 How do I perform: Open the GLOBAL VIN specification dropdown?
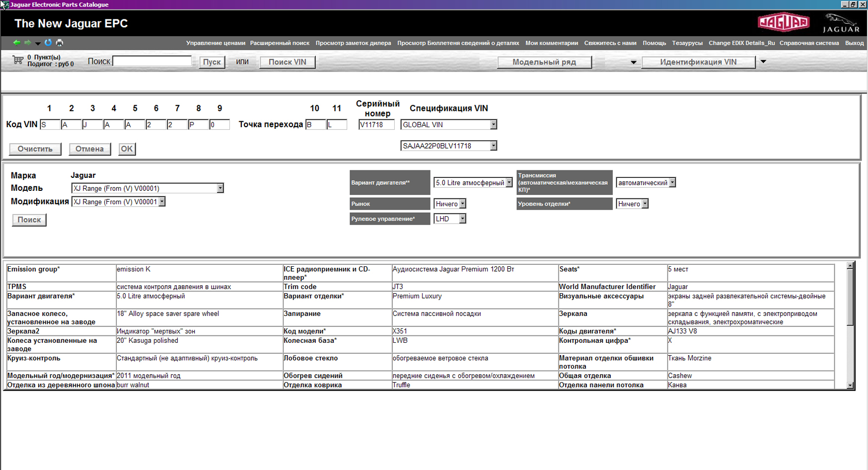pos(493,125)
